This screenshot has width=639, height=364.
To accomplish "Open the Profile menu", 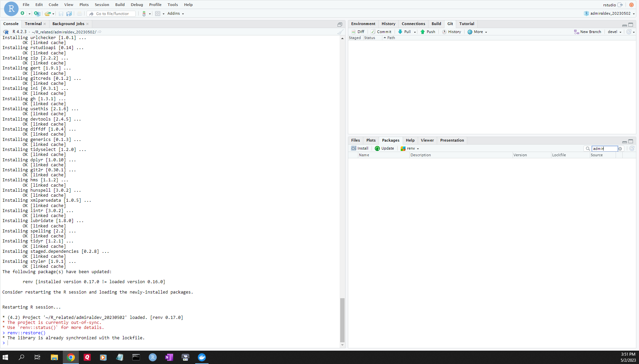I will pos(155,5).
